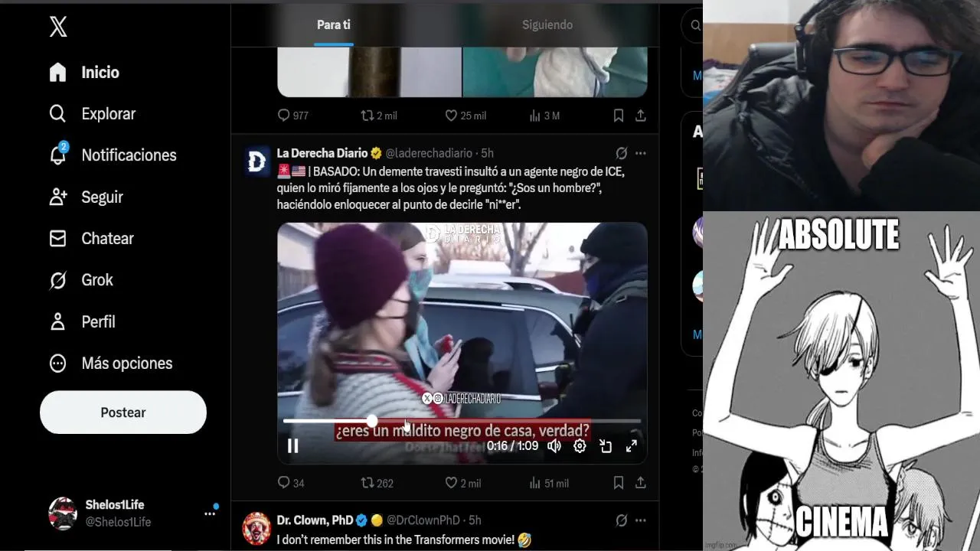The height and width of the screenshot is (551, 980).
Task: Click the Postear button
Action: click(123, 412)
